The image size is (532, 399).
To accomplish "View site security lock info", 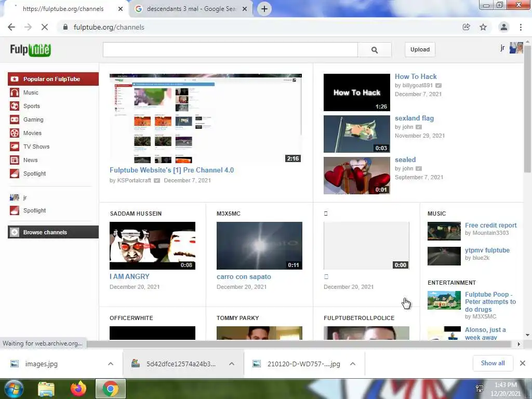I will click(65, 27).
